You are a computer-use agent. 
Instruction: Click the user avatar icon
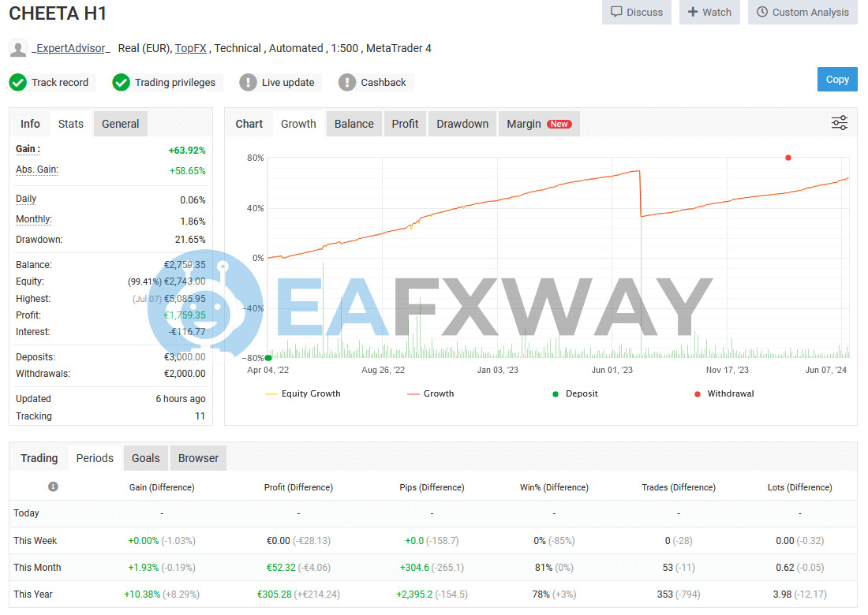tap(17, 49)
